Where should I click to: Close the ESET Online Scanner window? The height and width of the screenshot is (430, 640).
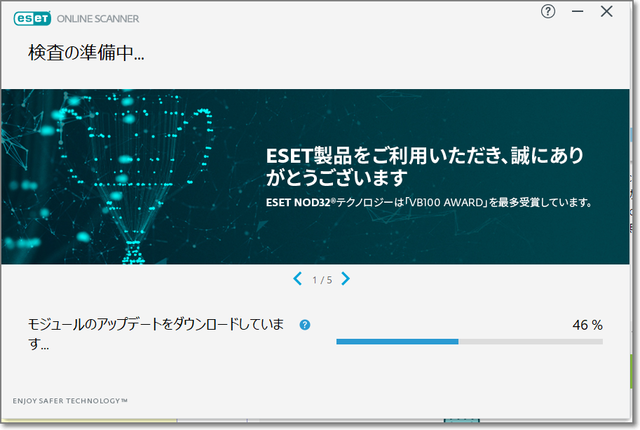(x=607, y=12)
